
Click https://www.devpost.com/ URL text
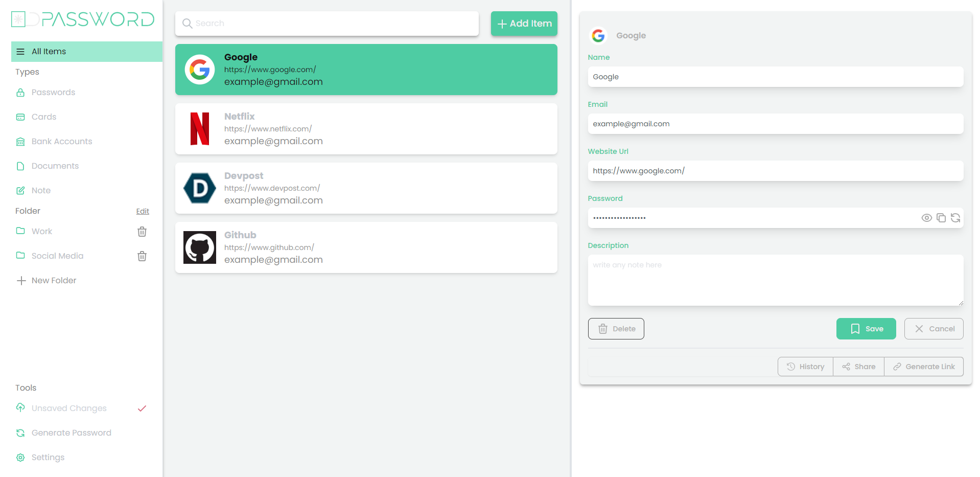272,188
